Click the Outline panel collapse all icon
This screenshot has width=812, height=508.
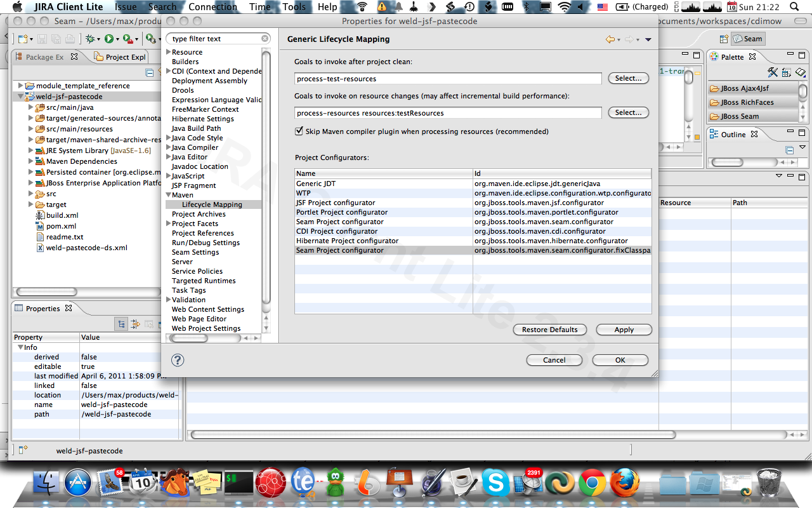click(790, 150)
